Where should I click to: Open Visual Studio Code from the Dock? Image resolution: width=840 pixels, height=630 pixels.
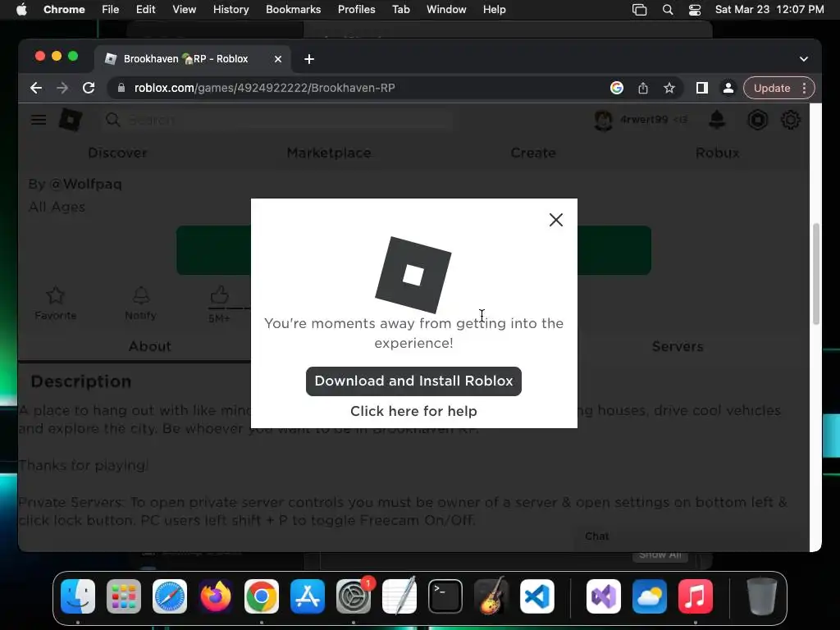coord(536,596)
